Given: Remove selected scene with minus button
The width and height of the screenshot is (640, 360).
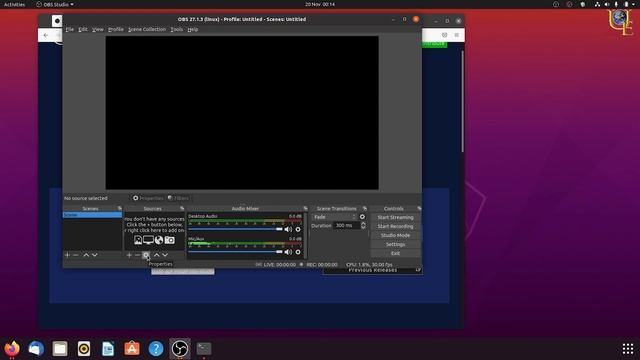Looking at the screenshot, I should click(76, 255).
